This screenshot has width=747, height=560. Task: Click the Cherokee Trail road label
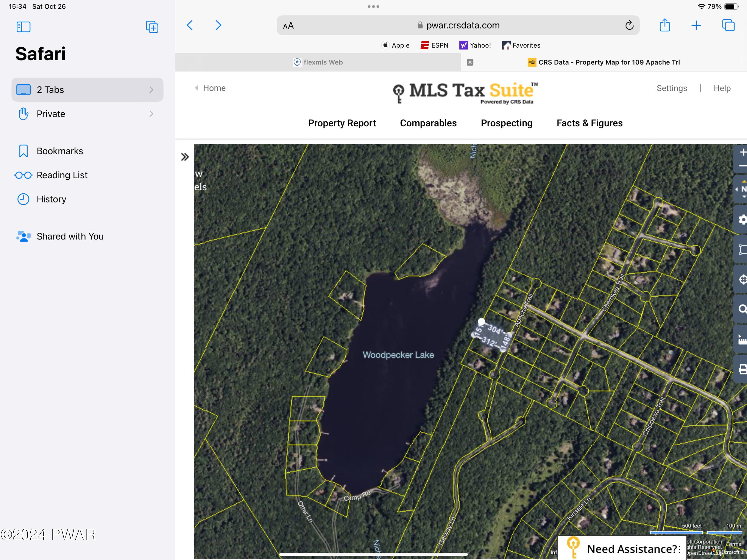pyautogui.click(x=613, y=293)
